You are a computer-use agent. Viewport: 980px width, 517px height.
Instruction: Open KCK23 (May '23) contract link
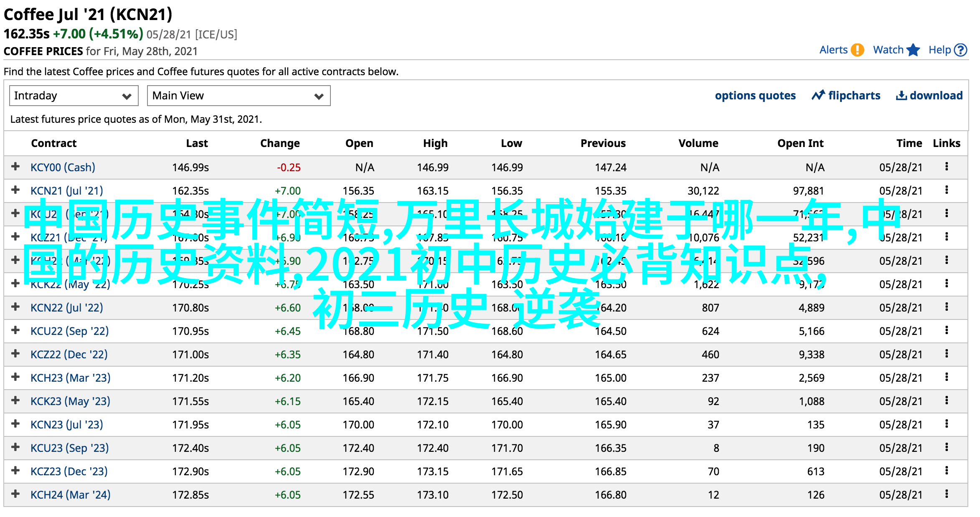point(70,401)
